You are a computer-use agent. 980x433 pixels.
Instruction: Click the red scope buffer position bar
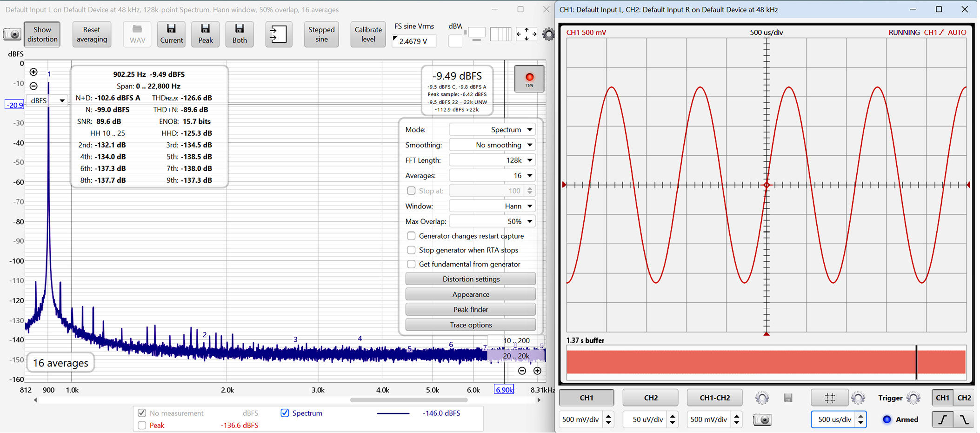(x=766, y=362)
